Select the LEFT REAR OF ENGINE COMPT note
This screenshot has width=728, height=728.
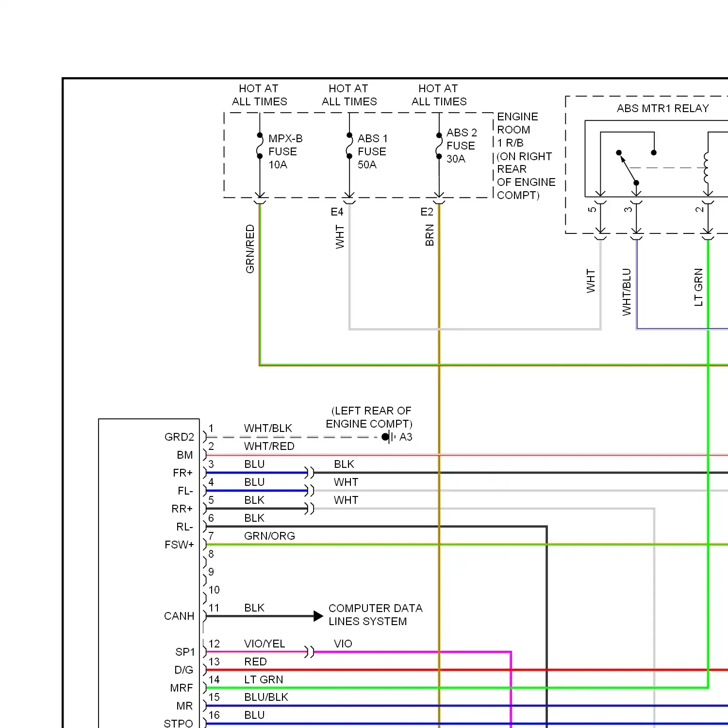tap(369, 417)
